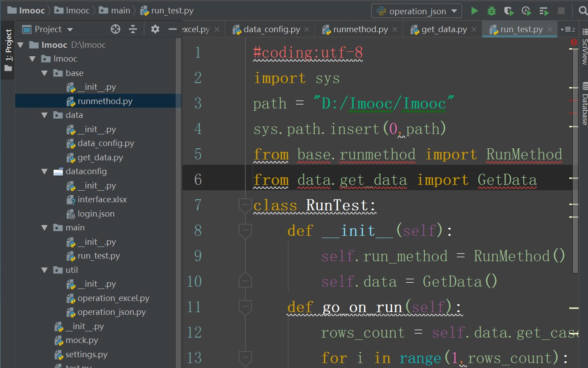This screenshot has height=368, width=588.
Task: Hide the Project panel minus icon
Action: tap(173, 29)
